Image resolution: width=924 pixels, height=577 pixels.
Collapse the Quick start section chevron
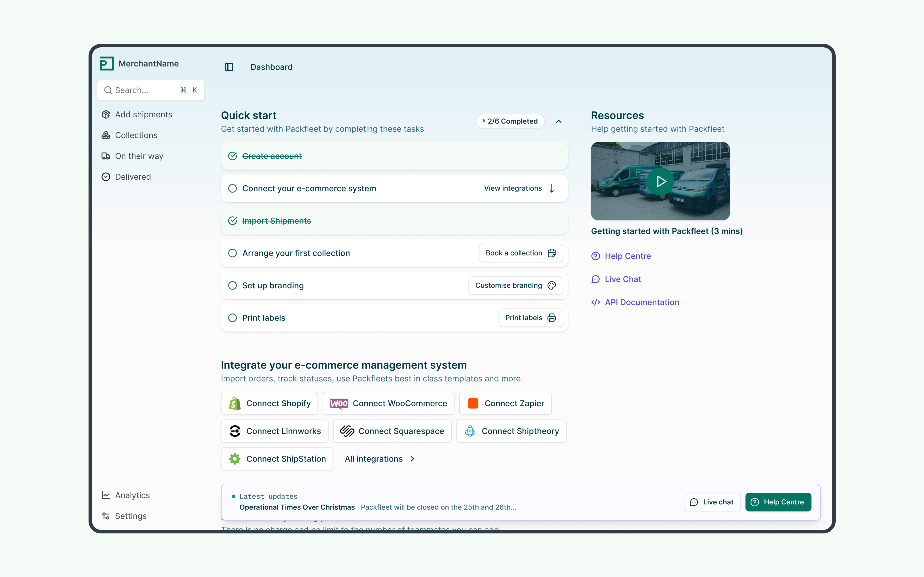pyautogui.click(x=558, y=121)
